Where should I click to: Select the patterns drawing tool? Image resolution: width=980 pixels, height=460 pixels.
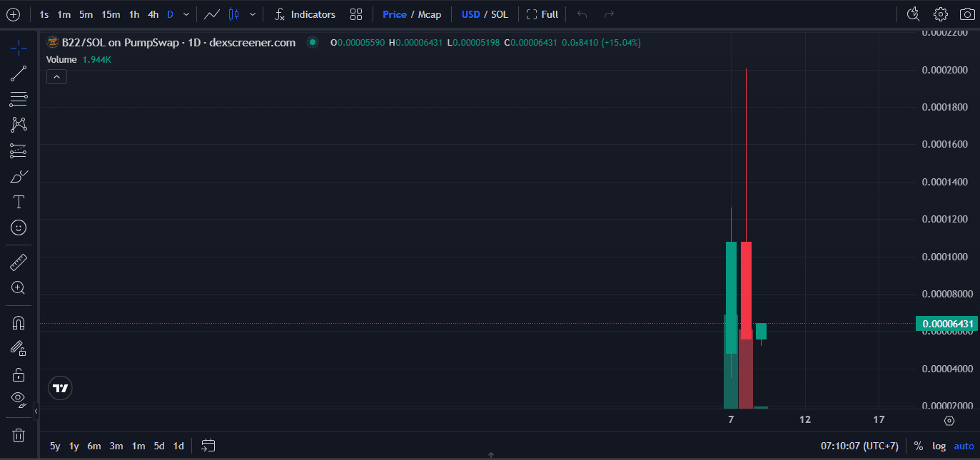19,125
